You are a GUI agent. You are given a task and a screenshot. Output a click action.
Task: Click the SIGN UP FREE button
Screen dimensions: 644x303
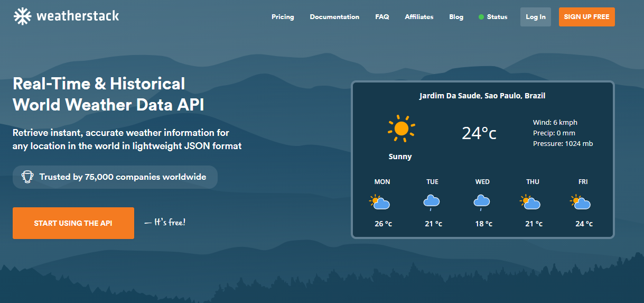coord(586,17)
